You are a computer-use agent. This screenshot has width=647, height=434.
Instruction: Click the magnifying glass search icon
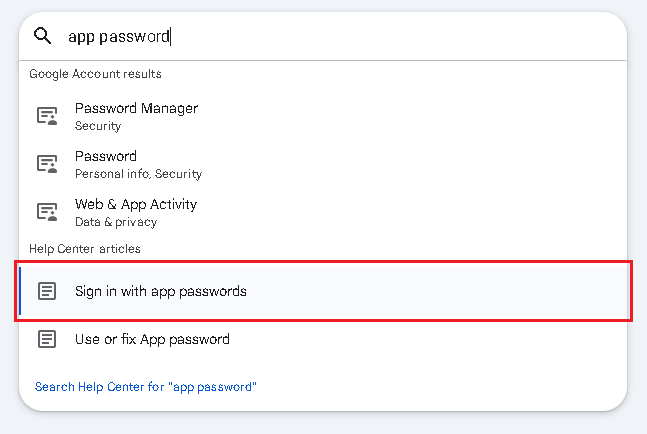coord(42,36)
